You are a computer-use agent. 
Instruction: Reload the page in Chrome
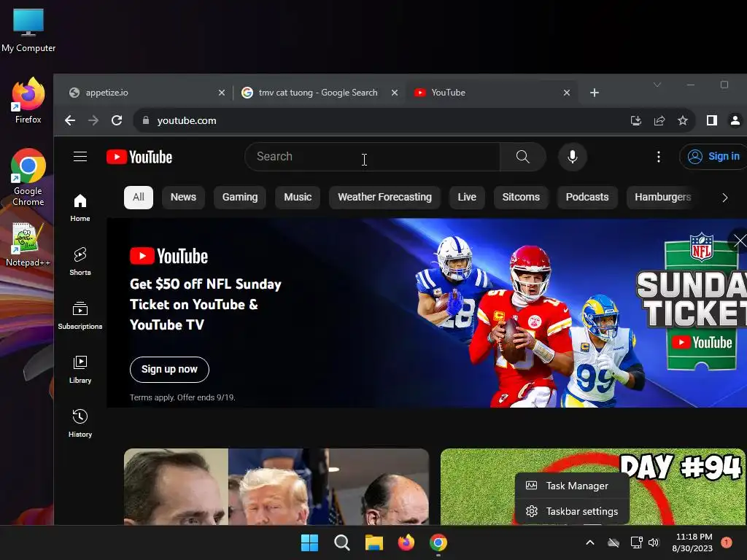(117, 120)
